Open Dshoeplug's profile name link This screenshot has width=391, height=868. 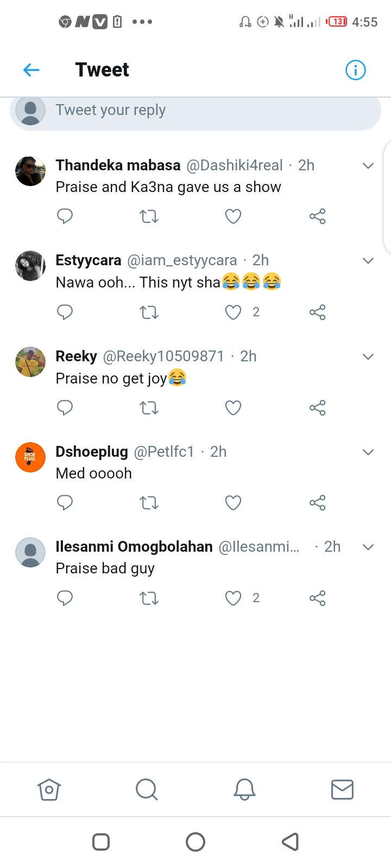point(92,451)
